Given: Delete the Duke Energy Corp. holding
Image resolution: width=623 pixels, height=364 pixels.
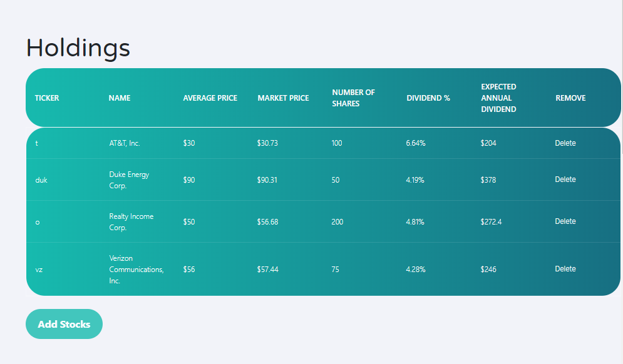Looking at the screenshot, I should (x=565, y=179).
